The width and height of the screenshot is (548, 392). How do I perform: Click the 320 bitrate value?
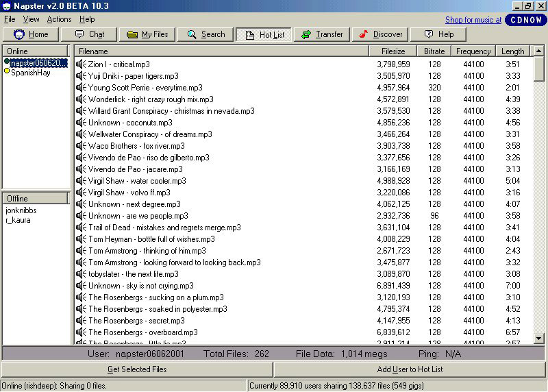point(434,88)
